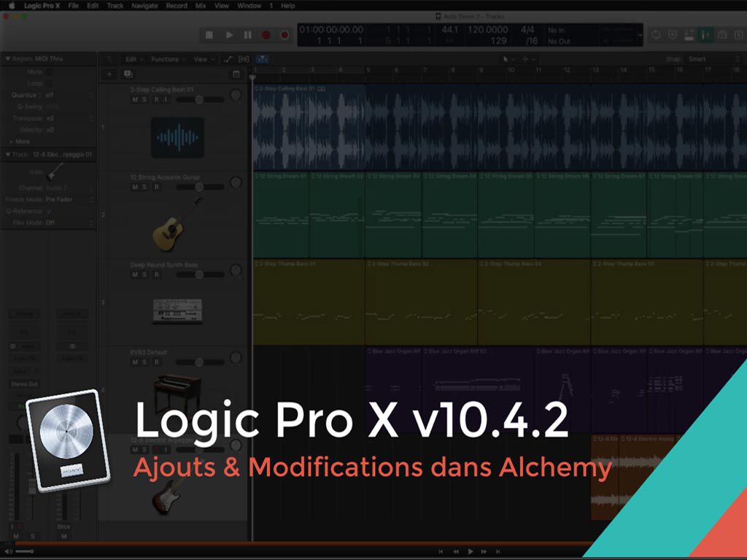This screenshot has width=747, height=560.
Task: Open the Track menu in the menu bar
Action: (115, 6)
